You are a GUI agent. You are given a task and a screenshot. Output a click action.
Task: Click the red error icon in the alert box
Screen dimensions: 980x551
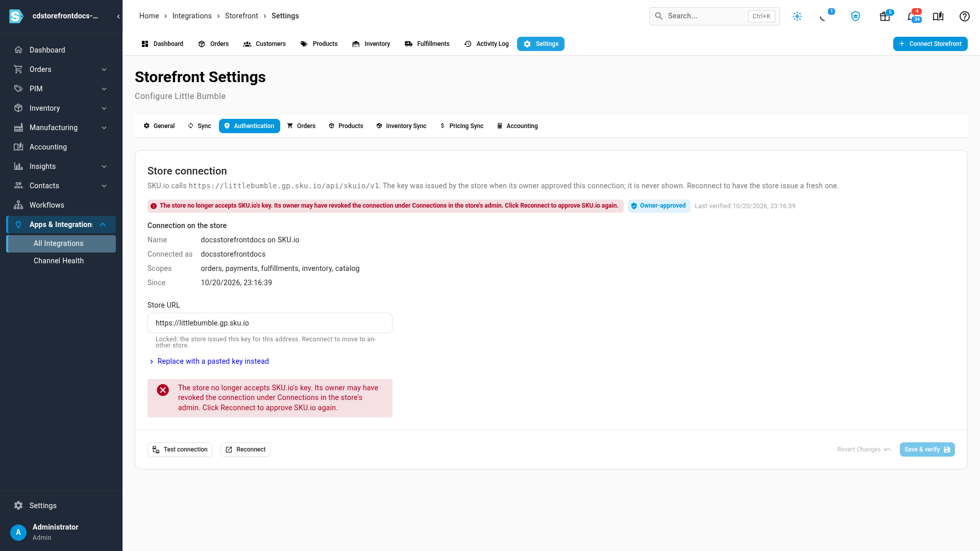[163, 390]
